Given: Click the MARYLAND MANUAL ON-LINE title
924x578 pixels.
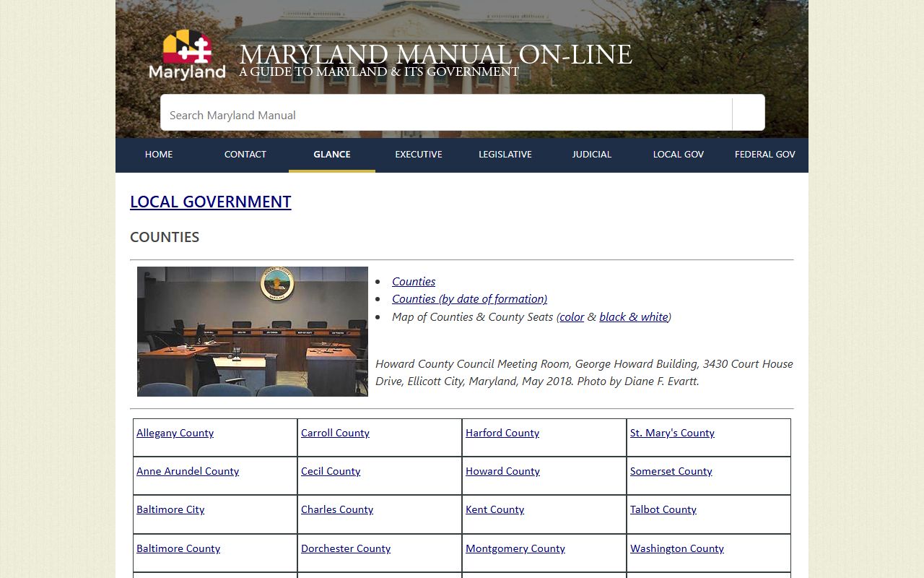Looking at the screenshot, I should coord(435,55).
